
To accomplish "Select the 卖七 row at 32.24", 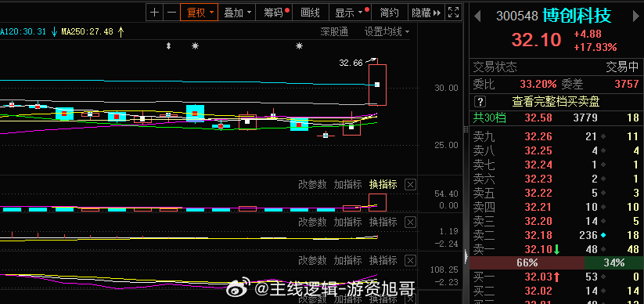I will [556, 165].
